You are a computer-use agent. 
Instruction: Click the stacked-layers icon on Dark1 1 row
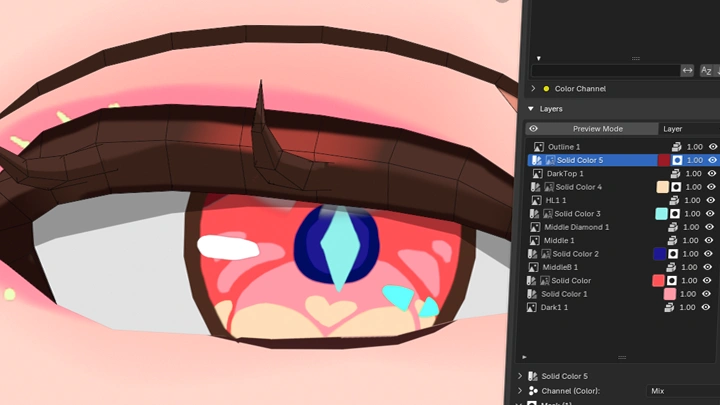(669, 307)
